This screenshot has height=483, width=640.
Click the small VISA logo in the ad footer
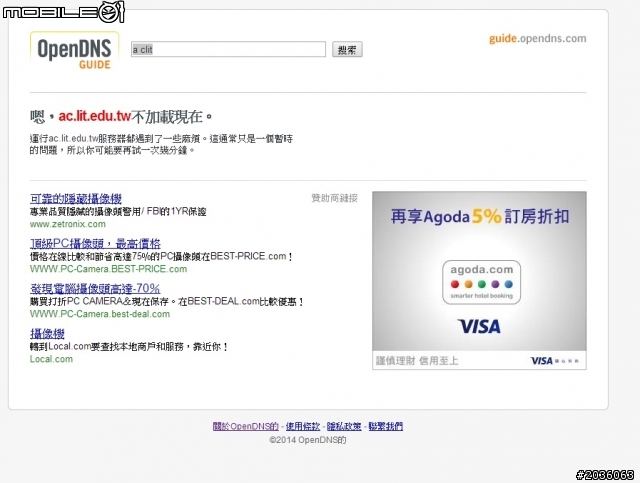coord(541,361)
